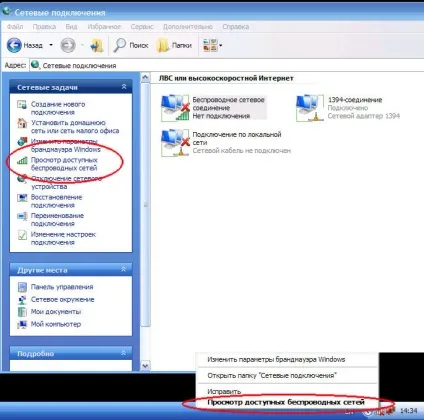Image resolution: width=424 pixels, height=420 pixels.
Task: Click the Отключение сетевого устройства icon
Action: pyautogui.click(x=22, y=179)
